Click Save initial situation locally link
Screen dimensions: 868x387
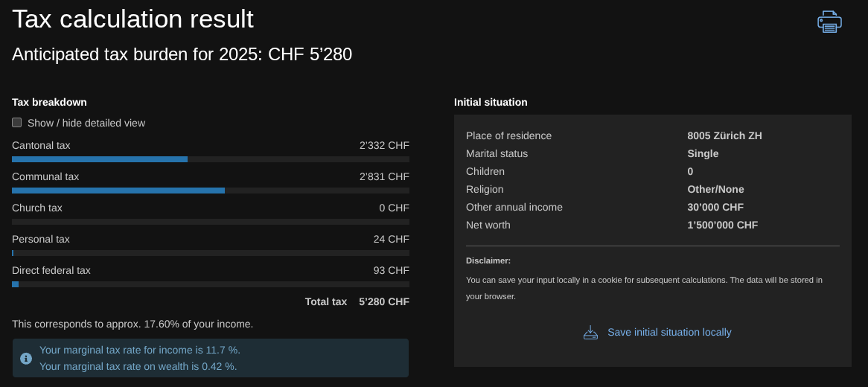669,333
